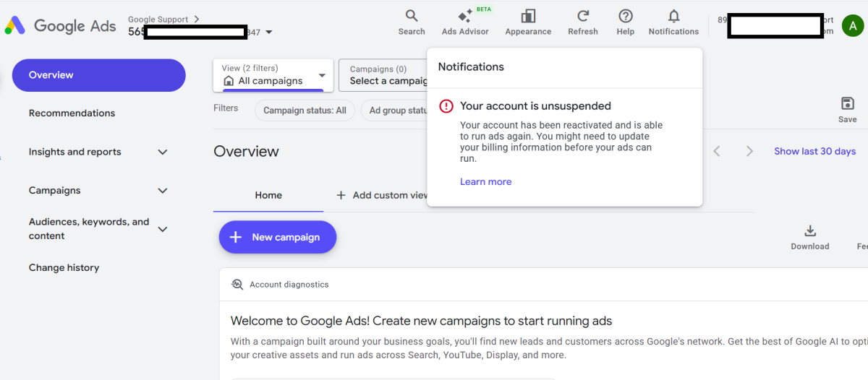Open Ads Advisor beta tool
This screenshot has width=868, height=380.
(x=465, y=17)
